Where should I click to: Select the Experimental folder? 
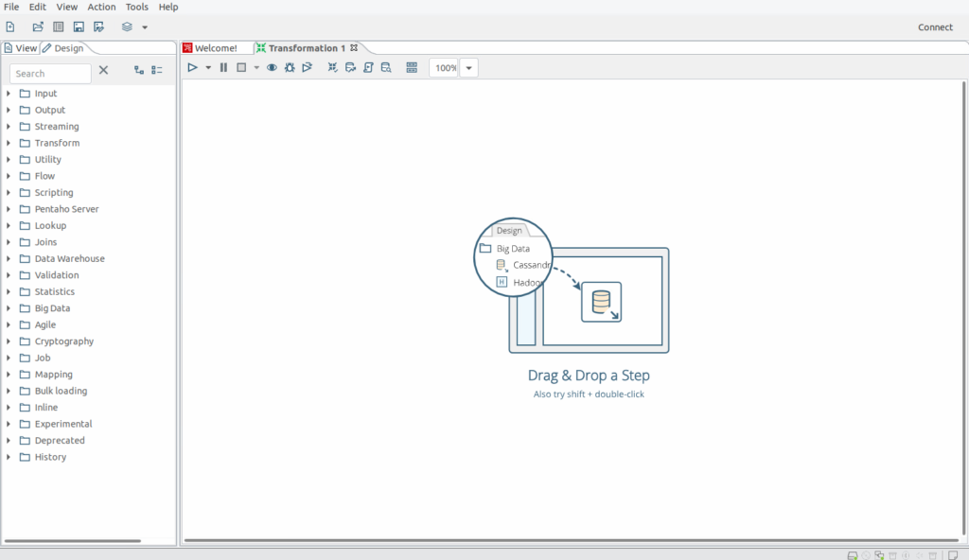tap(63, 424)
